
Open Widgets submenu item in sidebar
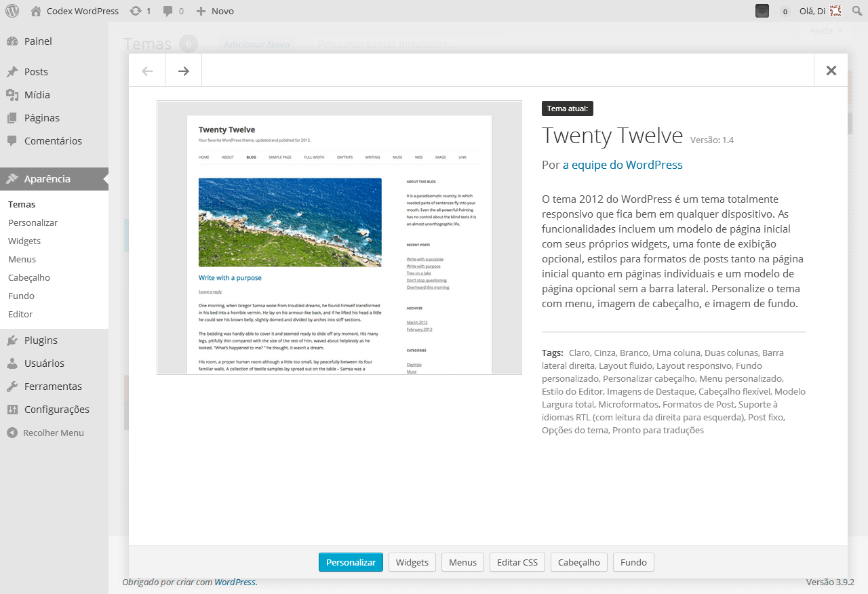point(24,241)
